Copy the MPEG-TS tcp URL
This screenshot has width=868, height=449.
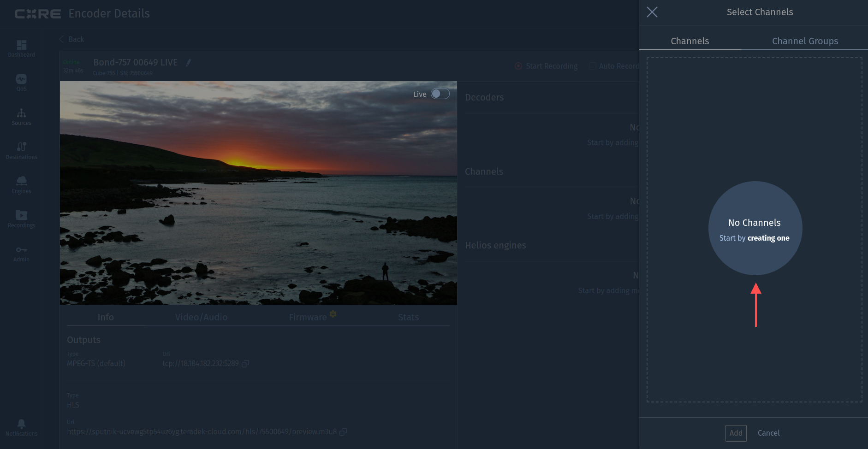[245, 364]
